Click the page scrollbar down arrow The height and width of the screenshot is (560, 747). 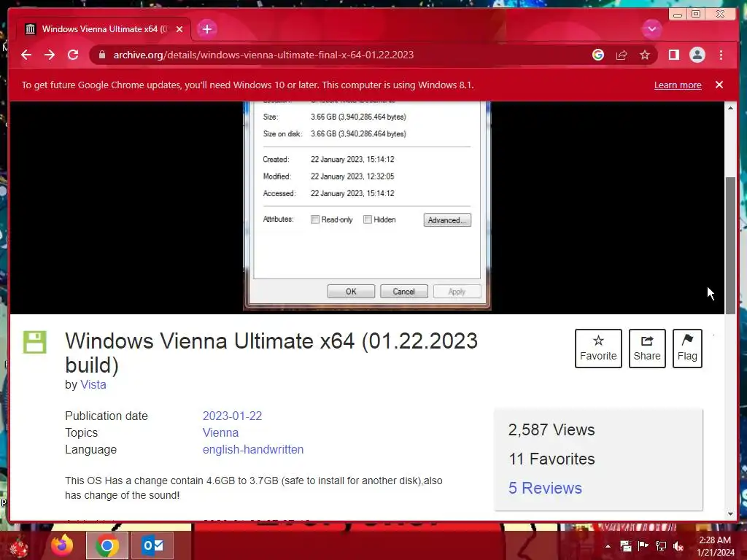[730, 514]
